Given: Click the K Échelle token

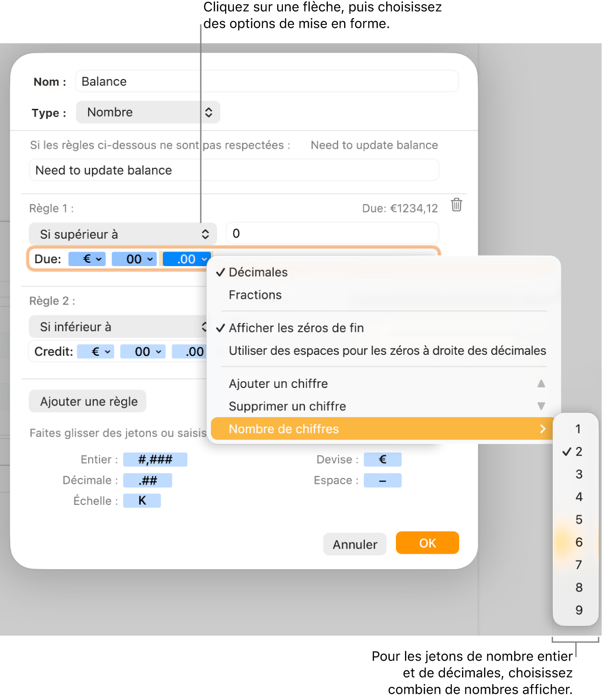Looking at the screenshot, I should [142, 501].
